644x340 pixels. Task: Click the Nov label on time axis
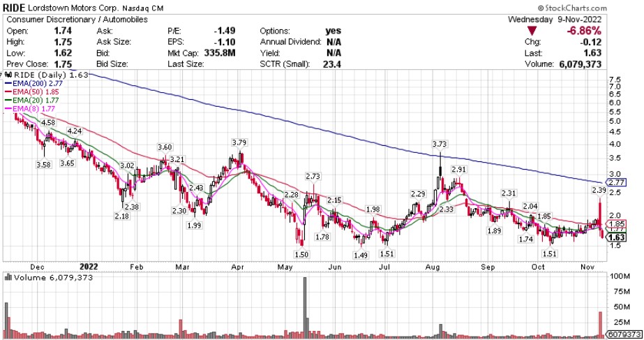(x=587, y=267)
